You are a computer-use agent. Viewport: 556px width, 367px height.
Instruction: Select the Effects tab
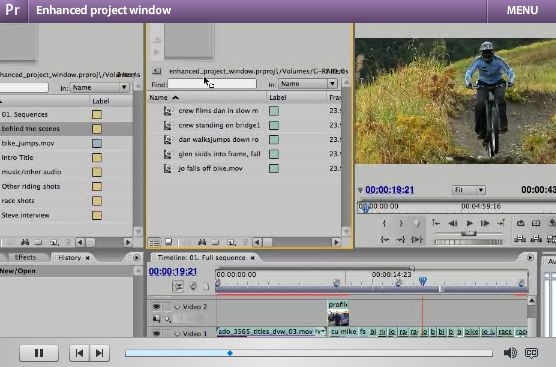(x=25, y=257)
